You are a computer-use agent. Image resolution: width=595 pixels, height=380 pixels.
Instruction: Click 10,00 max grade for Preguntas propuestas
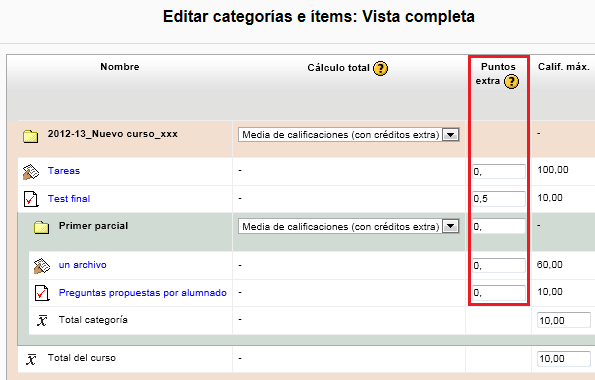(550, 292)
